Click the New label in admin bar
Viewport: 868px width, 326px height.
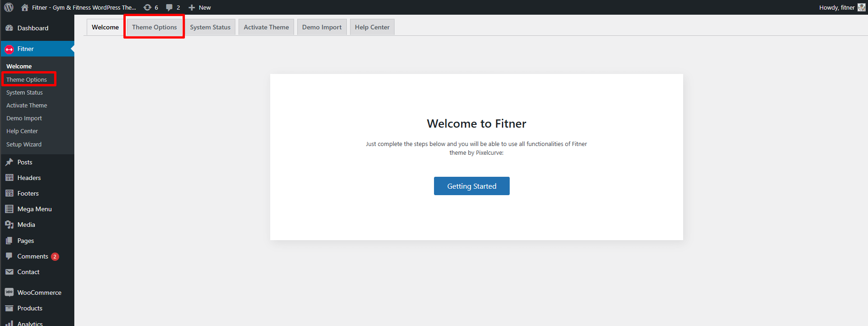(x=205, y=7)
